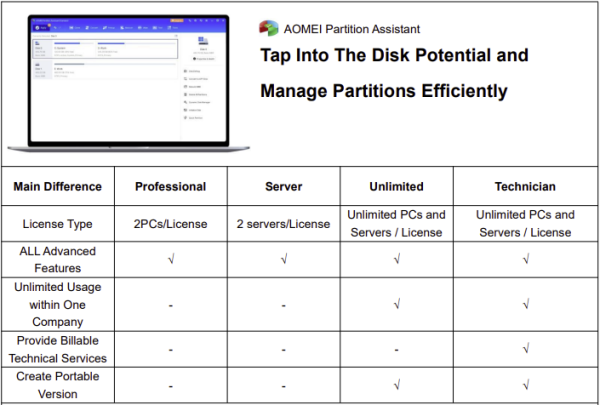Click the Technician checkmark for Unlimited Usage within One Company
The height and width of the screenshot is (405, 600).
[x=526, y=304]
